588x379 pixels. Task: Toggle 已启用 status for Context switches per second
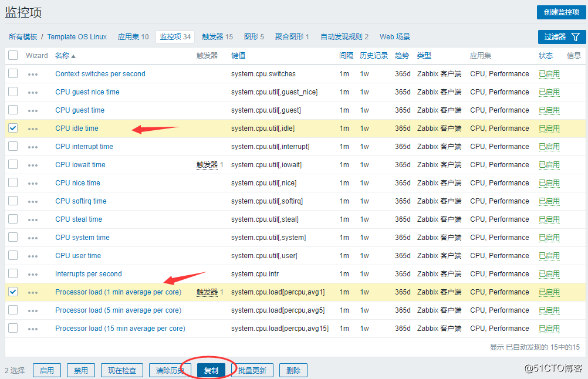pyautogui.click(x=549, y=74)
